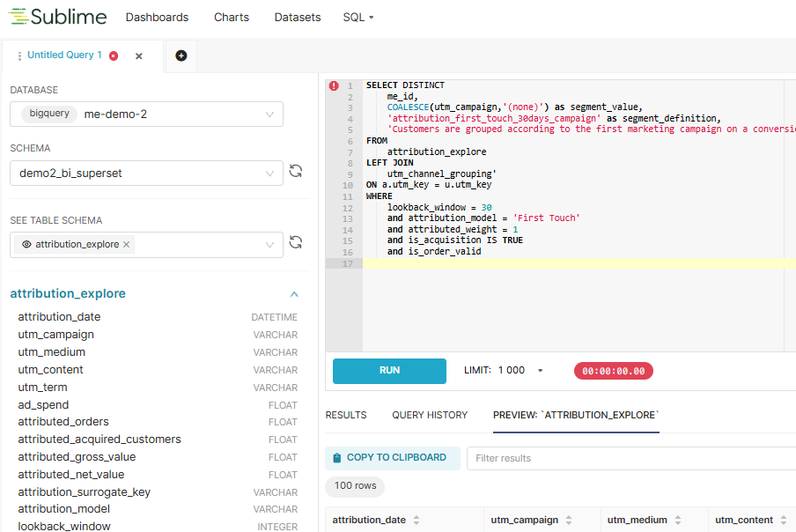
Task: Open the Dashboards menu
Action: point(157,18)
